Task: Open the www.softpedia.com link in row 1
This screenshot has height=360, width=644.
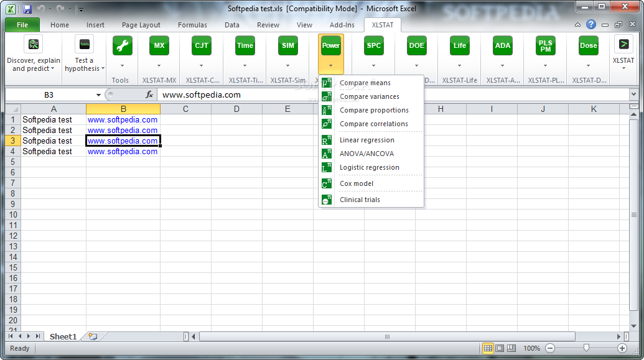Action: (x=123, y=120)
